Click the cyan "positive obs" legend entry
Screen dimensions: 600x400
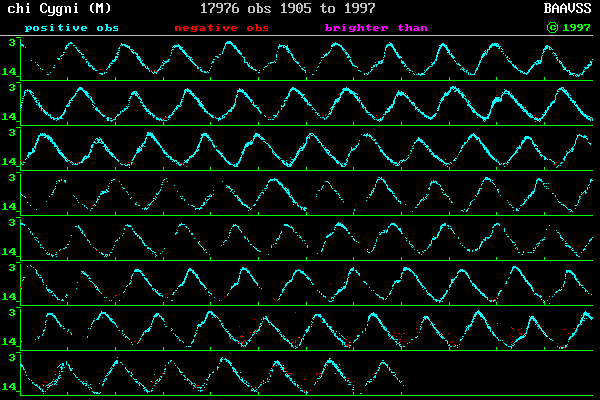(72, 27)
